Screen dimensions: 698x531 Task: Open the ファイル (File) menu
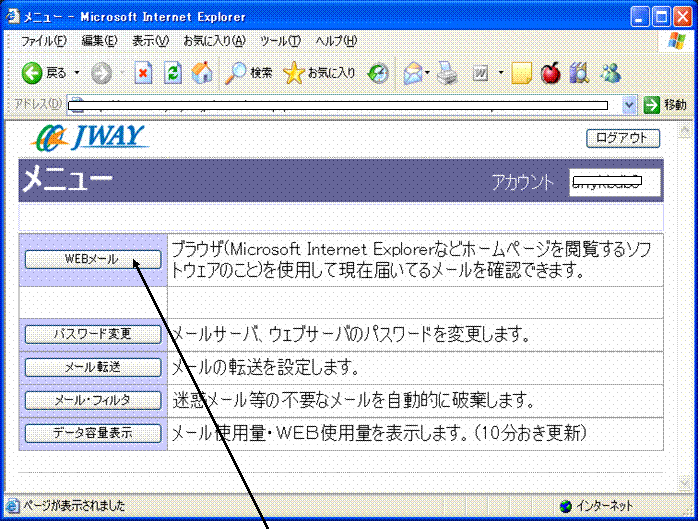(x=43, y=40)
